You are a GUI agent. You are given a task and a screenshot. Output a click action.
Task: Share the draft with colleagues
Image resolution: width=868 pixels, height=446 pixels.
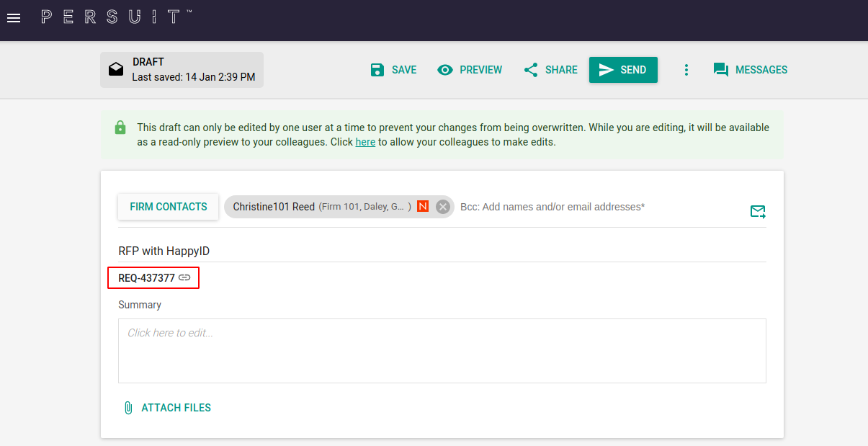click(x=550, y=70)
